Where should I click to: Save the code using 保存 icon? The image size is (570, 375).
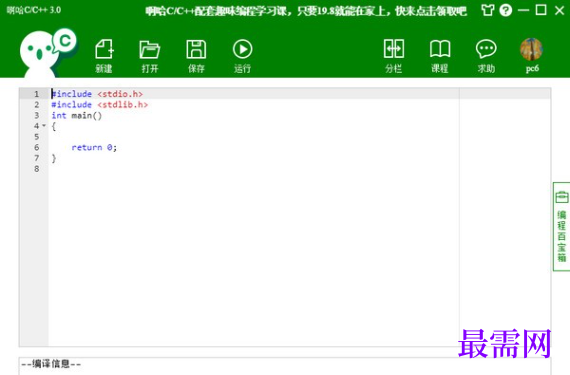point(196,49)
